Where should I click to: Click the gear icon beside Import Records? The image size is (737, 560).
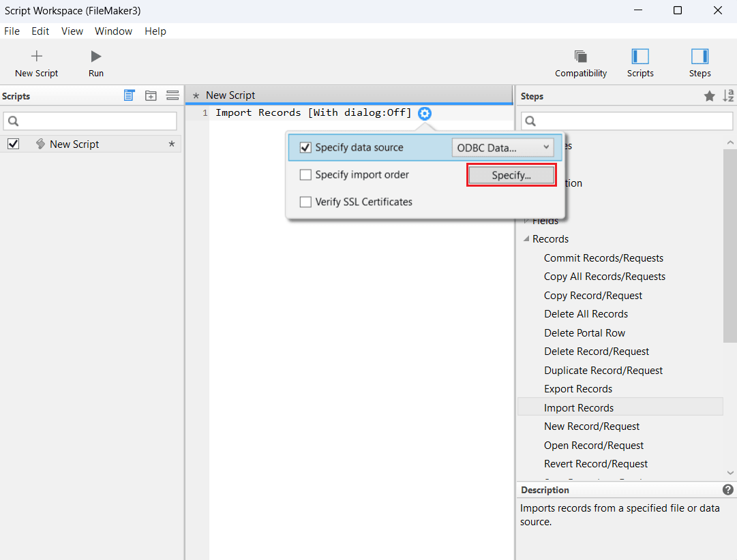click(x=425, y=113)
